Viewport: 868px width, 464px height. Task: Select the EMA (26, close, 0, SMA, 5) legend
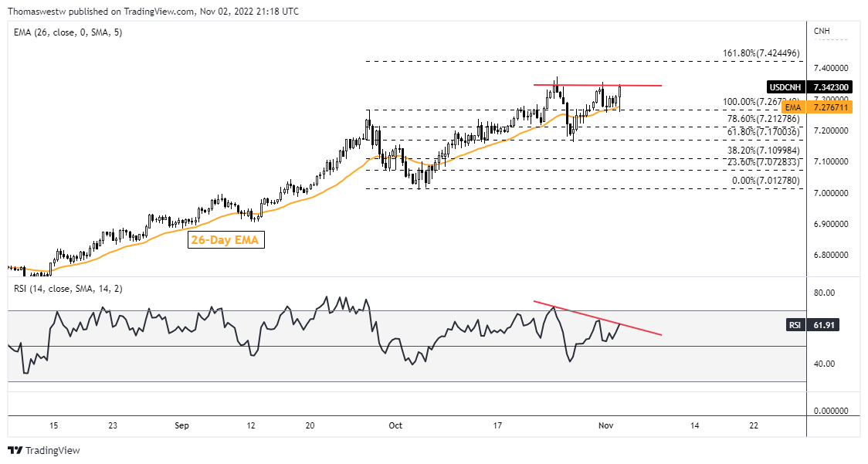[x=66, y=32]
